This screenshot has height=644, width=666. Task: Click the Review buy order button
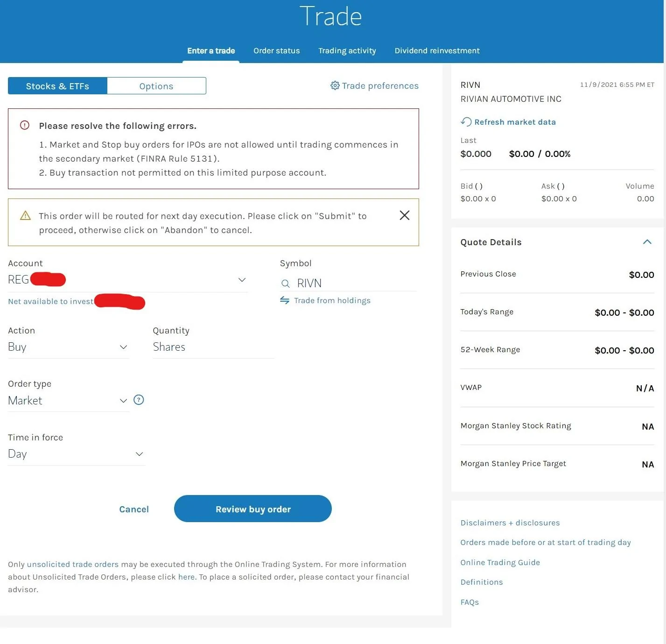pos(253,509)
